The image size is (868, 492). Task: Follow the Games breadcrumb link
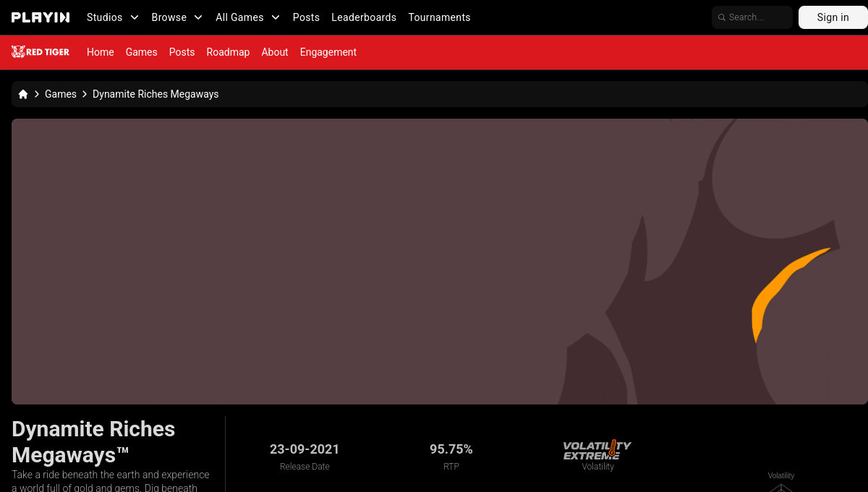click(x=61, y=94)
